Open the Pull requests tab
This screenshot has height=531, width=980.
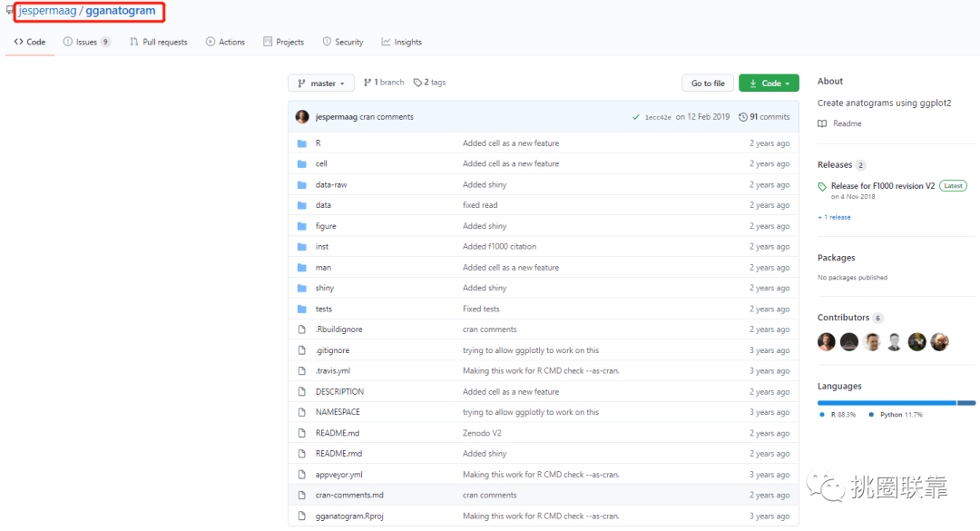click(159, 42)
